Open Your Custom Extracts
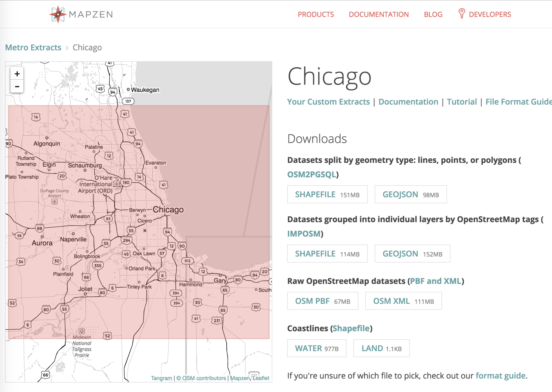 [329, 102]
